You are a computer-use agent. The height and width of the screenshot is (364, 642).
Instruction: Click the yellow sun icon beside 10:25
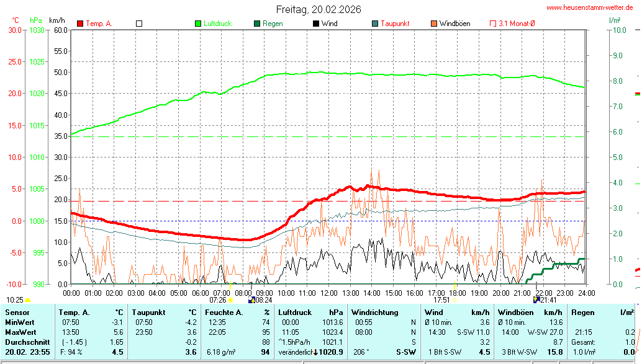coord(27,300)
